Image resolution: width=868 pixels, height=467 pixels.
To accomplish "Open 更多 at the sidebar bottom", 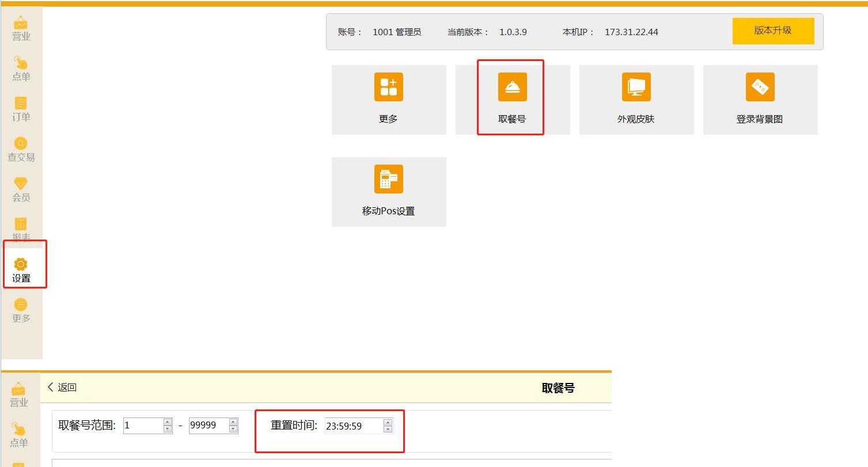I will pos(21,310).
